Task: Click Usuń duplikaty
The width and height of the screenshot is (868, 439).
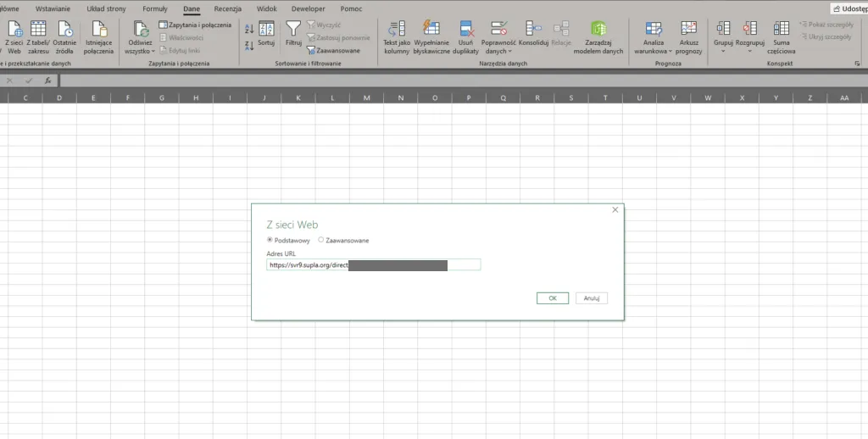Action: (x=465, y=37)
